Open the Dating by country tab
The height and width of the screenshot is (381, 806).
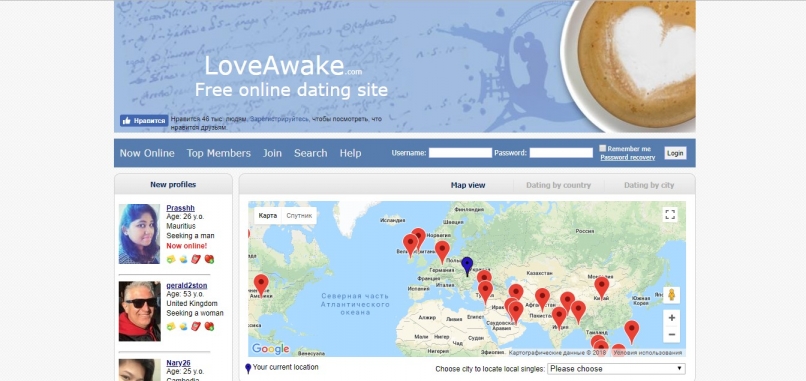pyautogui.click(x=558, y=185)
